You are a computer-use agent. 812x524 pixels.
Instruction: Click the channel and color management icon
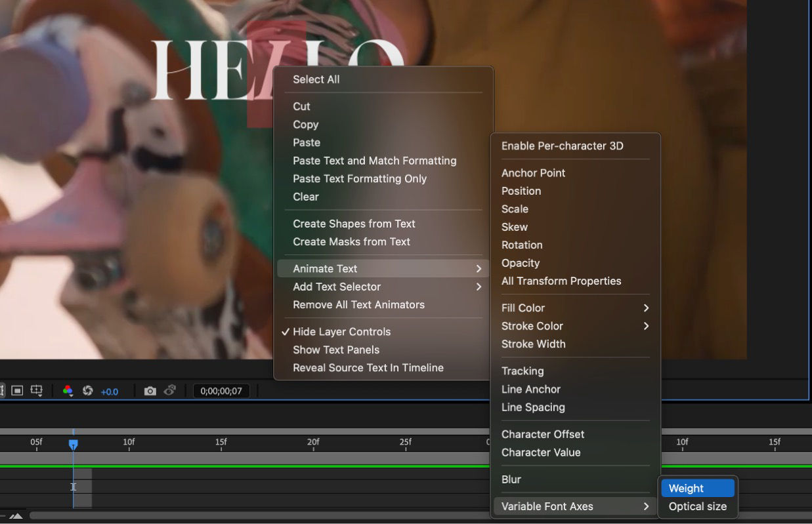[68, 390]
